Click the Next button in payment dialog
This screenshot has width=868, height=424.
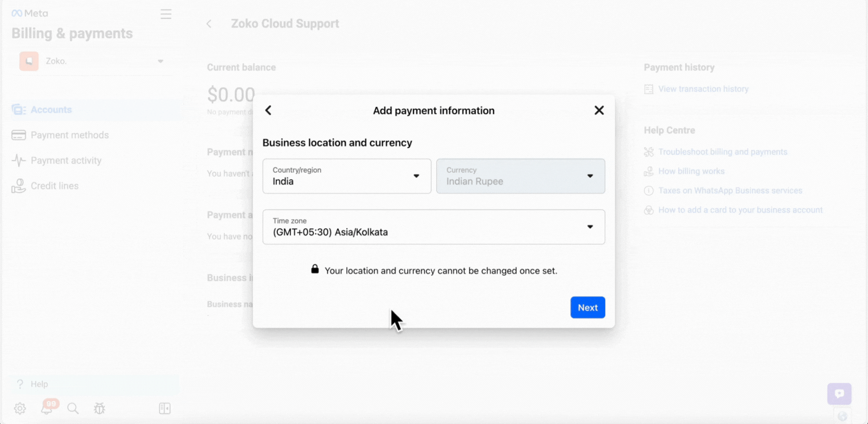[x=587, y=307]
